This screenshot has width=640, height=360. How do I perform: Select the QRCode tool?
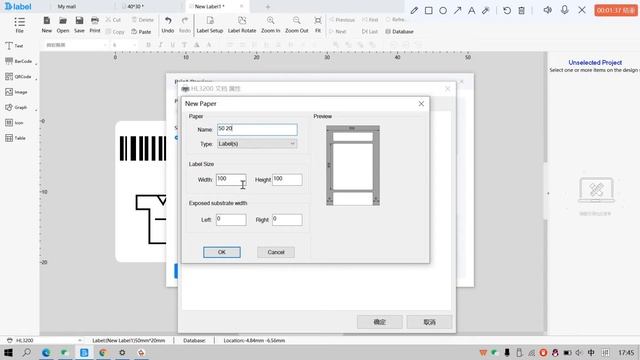18,77
